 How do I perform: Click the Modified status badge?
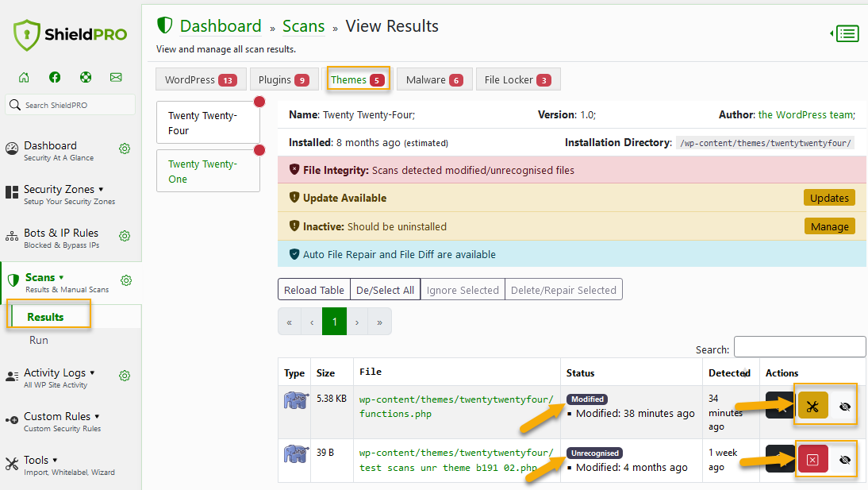(x=587, y=399)
